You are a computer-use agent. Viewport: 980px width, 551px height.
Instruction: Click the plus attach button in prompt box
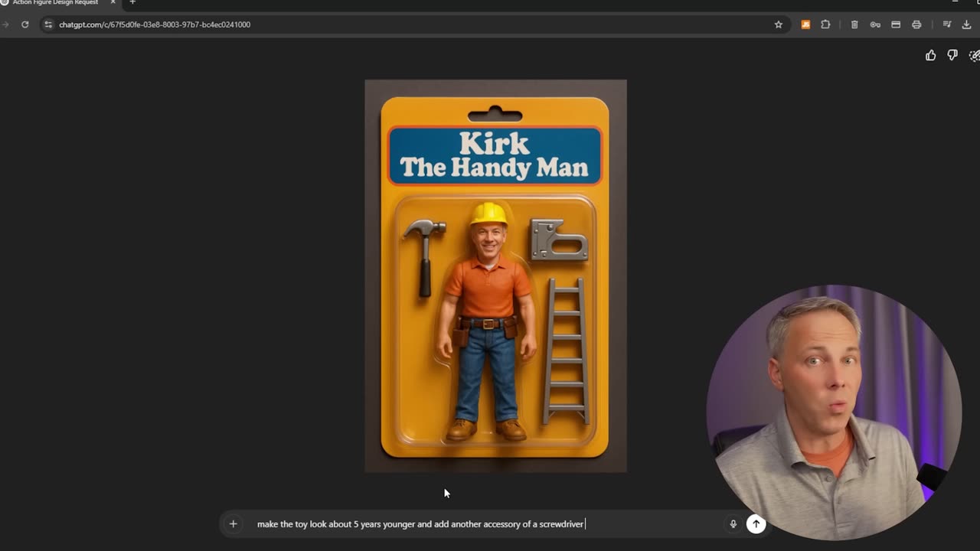[234, 524]
